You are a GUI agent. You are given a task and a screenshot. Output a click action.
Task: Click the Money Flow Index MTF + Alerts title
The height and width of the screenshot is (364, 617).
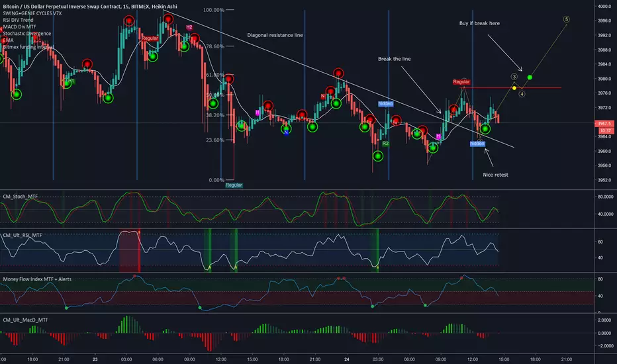[x=37, y=279]
